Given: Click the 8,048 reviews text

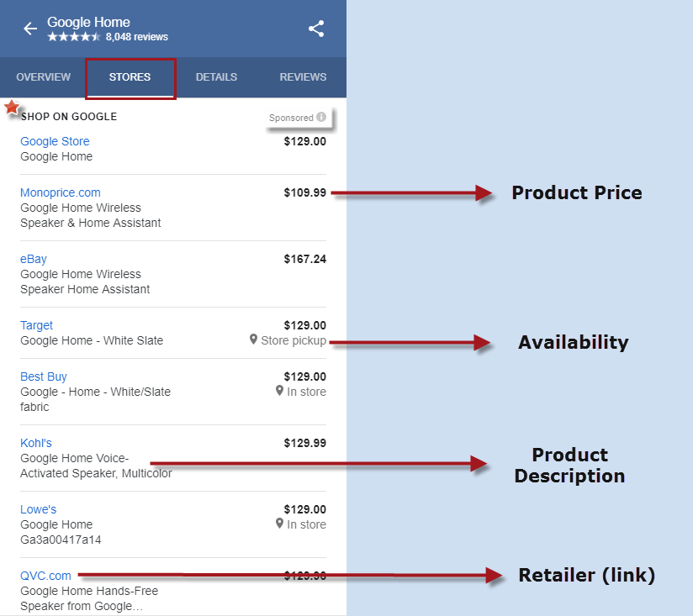Looking at the screenshot, I should (137, 37).
